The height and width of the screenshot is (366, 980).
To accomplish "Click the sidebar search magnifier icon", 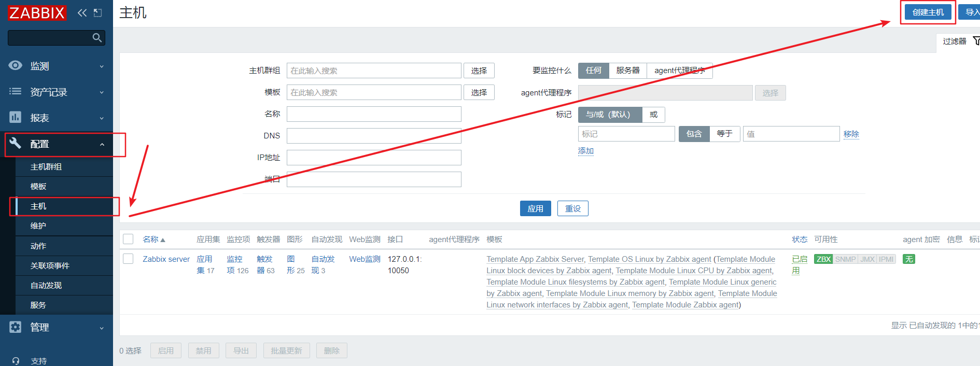I will 97,38.
